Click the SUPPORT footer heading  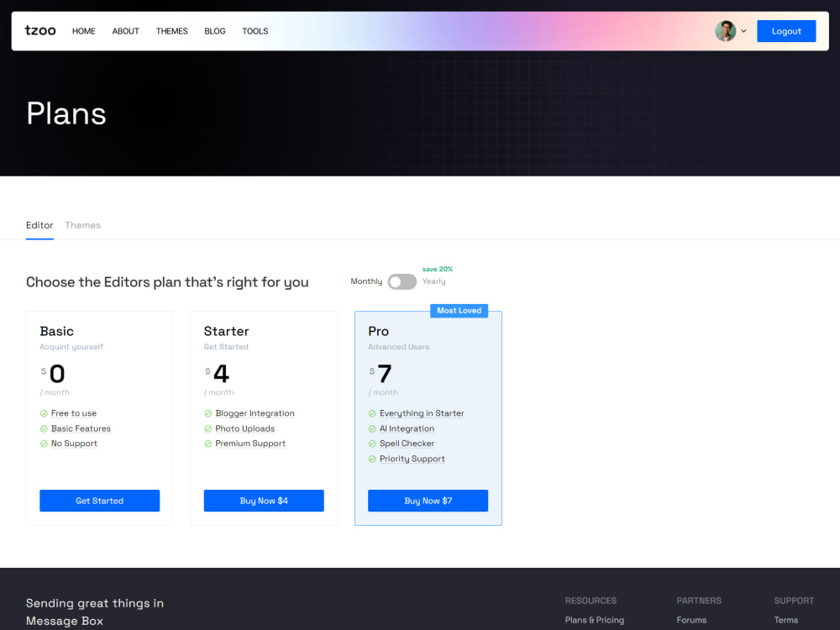pos(794,601)
